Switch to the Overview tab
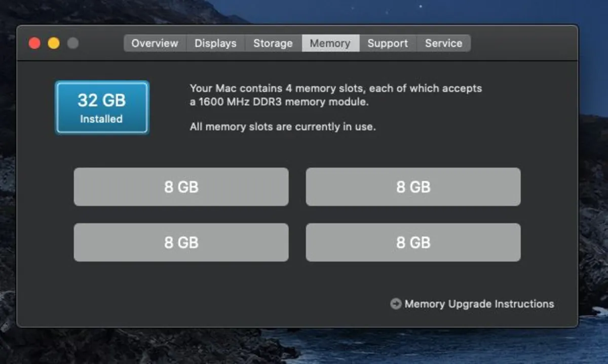 pos(155,43)
